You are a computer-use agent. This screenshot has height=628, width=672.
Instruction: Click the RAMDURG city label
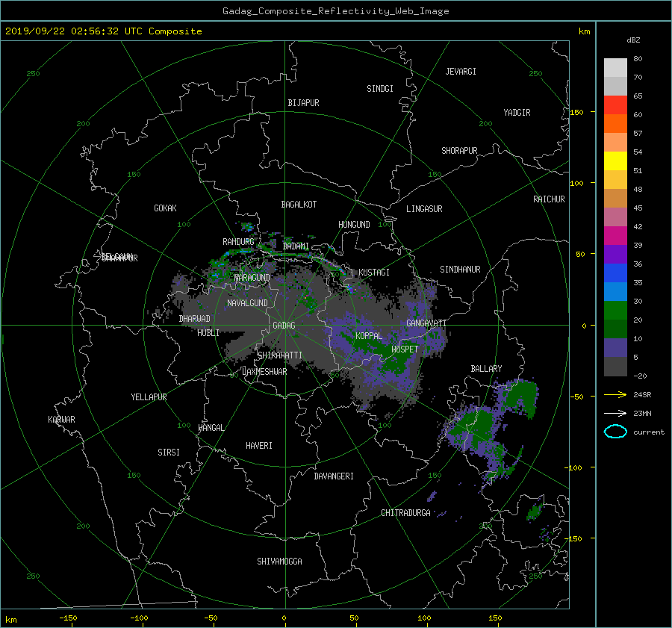pos(238,242)
